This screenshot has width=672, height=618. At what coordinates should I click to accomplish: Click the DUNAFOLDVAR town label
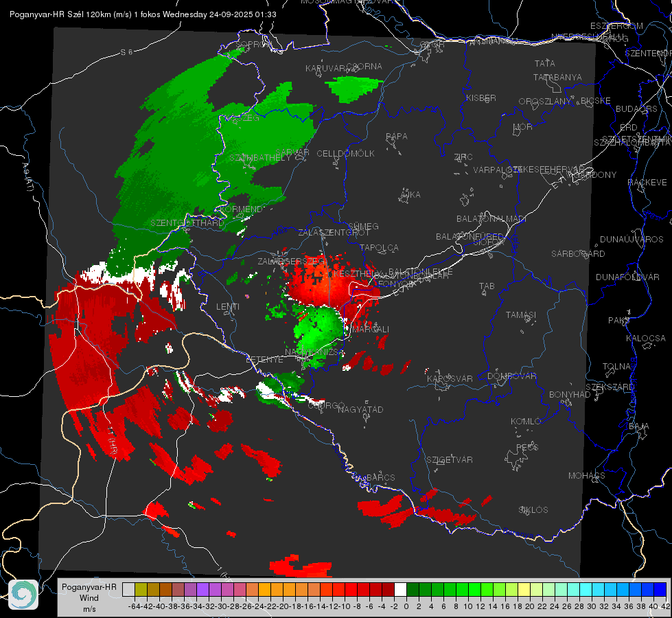click(x=627, y=277)
